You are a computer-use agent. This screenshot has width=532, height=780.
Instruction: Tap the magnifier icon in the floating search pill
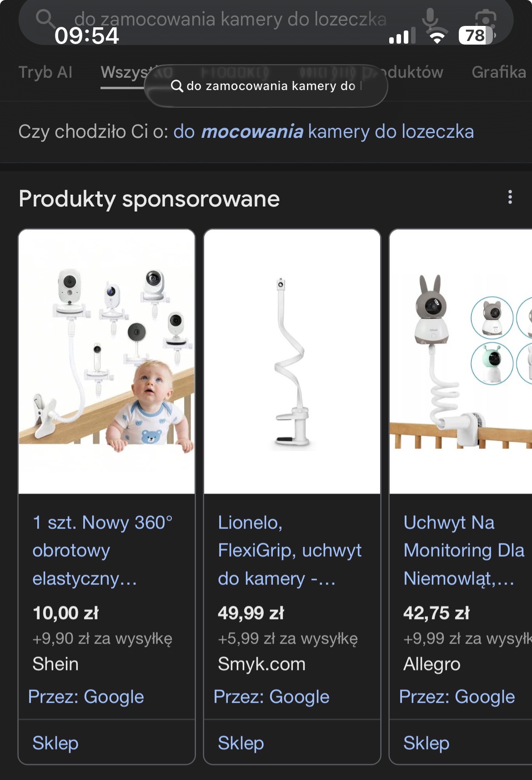click(x=177, y=86)
